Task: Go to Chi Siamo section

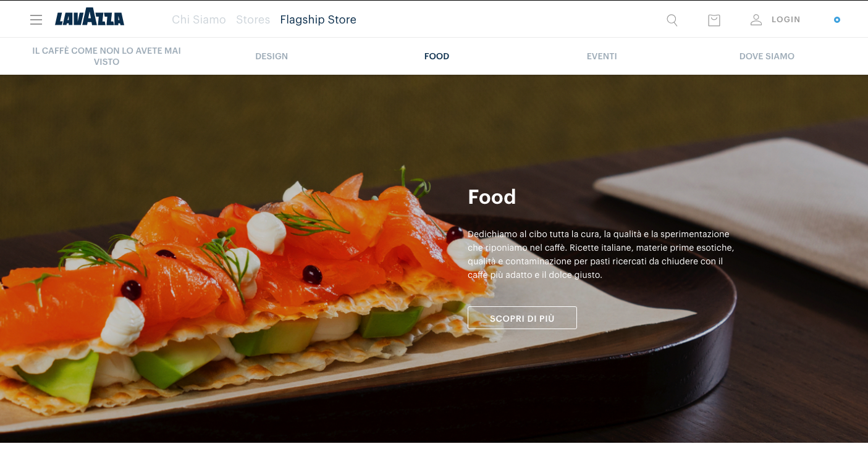Action: point(199,20)
